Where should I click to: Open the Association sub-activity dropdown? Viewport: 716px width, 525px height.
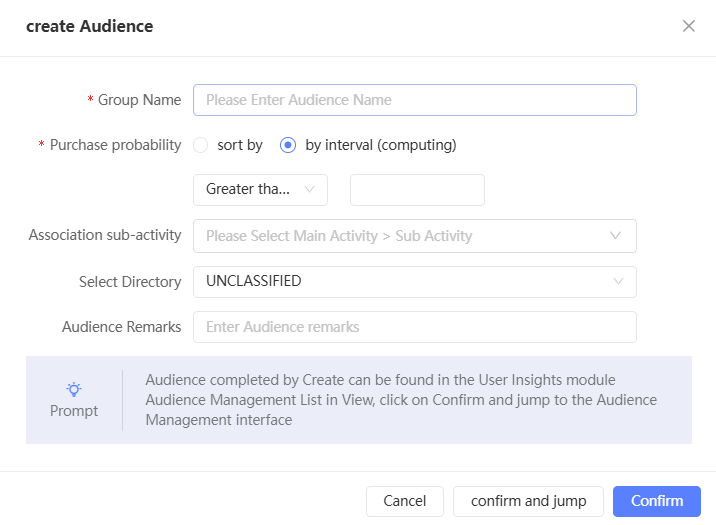(x=415, y=236)
